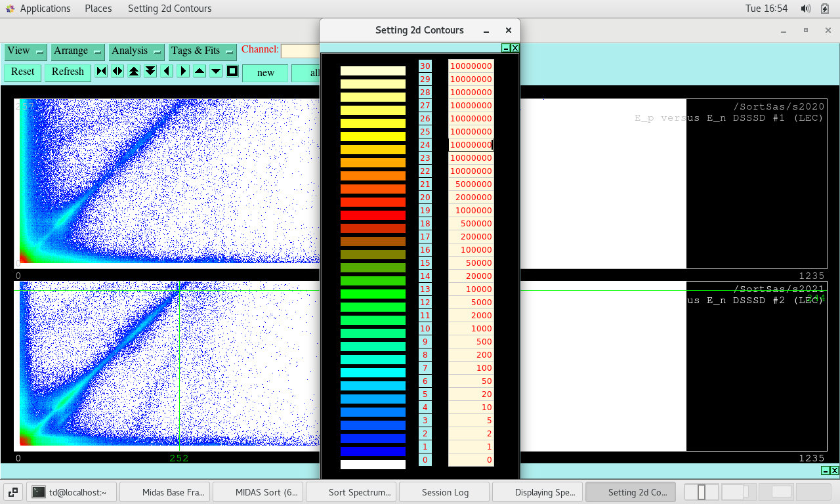Click the single down-arrow toolbar icon

[x=216, y=72]
